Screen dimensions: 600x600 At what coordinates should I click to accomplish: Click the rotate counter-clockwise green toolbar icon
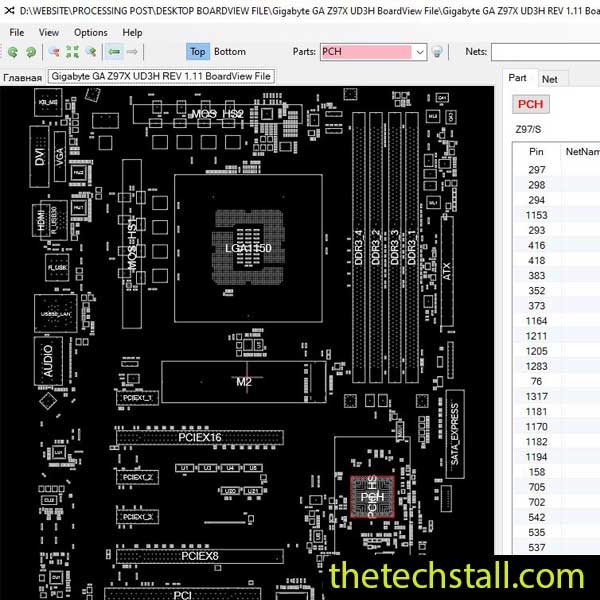click(14, 51)
